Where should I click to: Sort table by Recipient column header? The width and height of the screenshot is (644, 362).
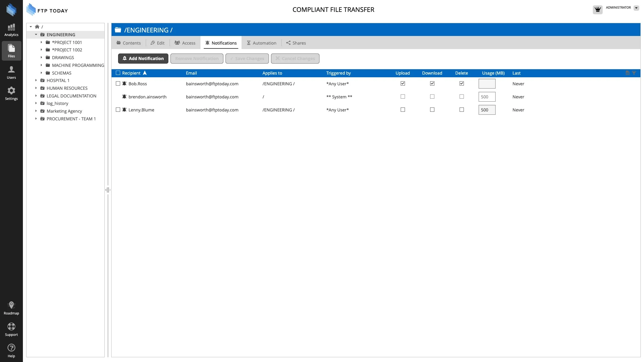[131, 73]
